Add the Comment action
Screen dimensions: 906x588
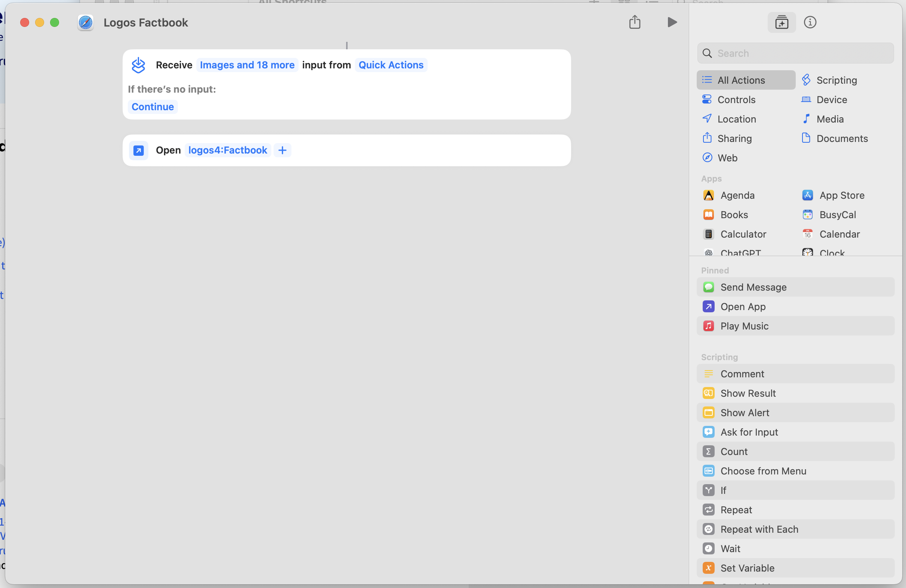coord(795,374)
